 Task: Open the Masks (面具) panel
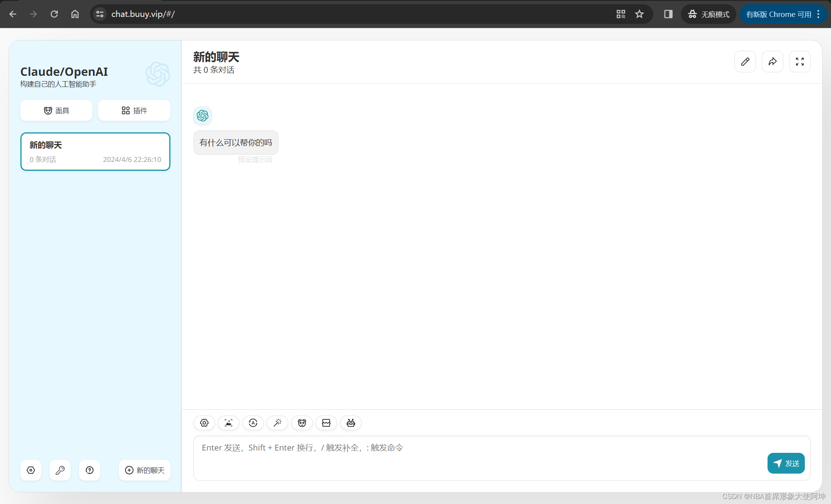[56, 111]
